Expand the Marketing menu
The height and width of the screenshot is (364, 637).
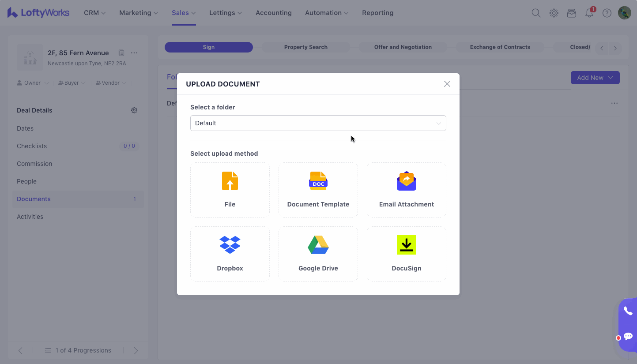click(x=138, y=13)
